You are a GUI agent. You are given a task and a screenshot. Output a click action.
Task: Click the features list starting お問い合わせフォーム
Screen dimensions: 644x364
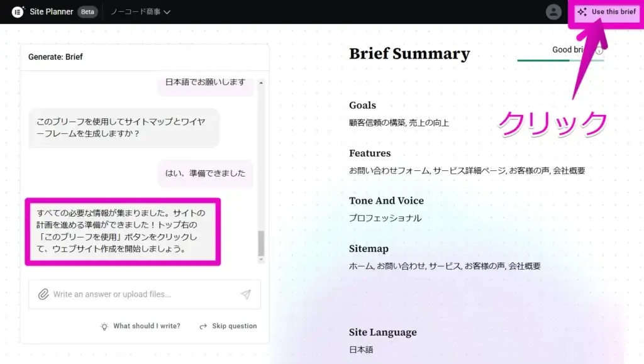coord(467,170)
